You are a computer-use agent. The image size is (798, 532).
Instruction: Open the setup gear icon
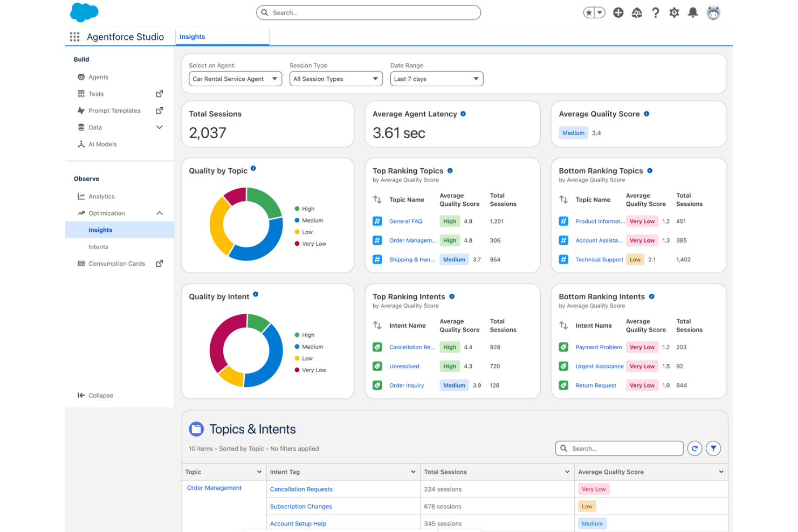(674, 12)
